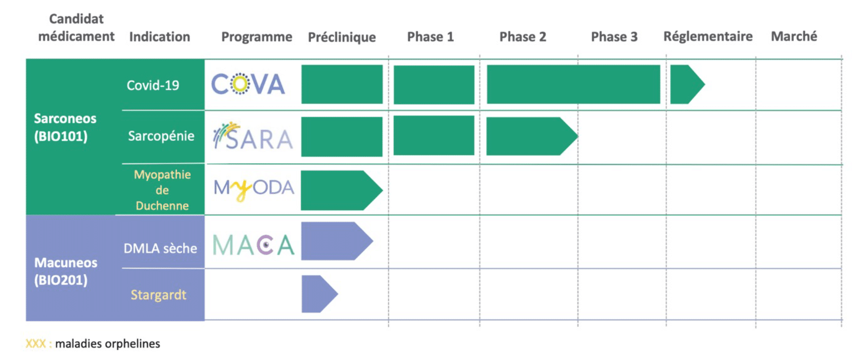Viewport: 868px width, 361px height.
Task: Click the Marché column header
Action: pos(794,36)
